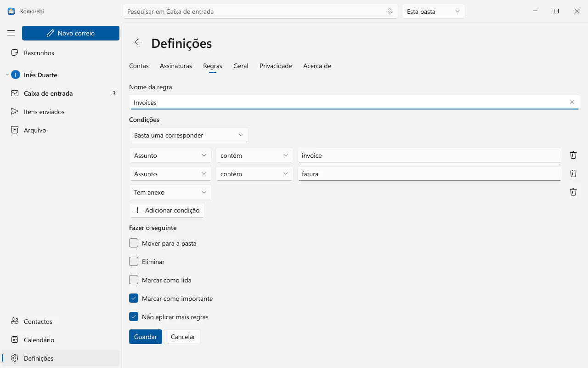Enable 'Mover para a pasta' checkbox

click(134, 243)
